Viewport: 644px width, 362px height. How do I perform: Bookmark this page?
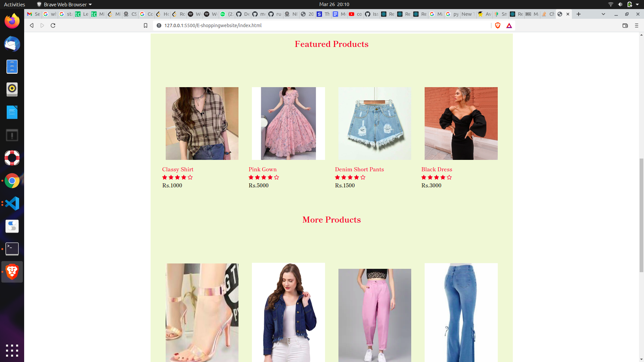tap(146, 25)
